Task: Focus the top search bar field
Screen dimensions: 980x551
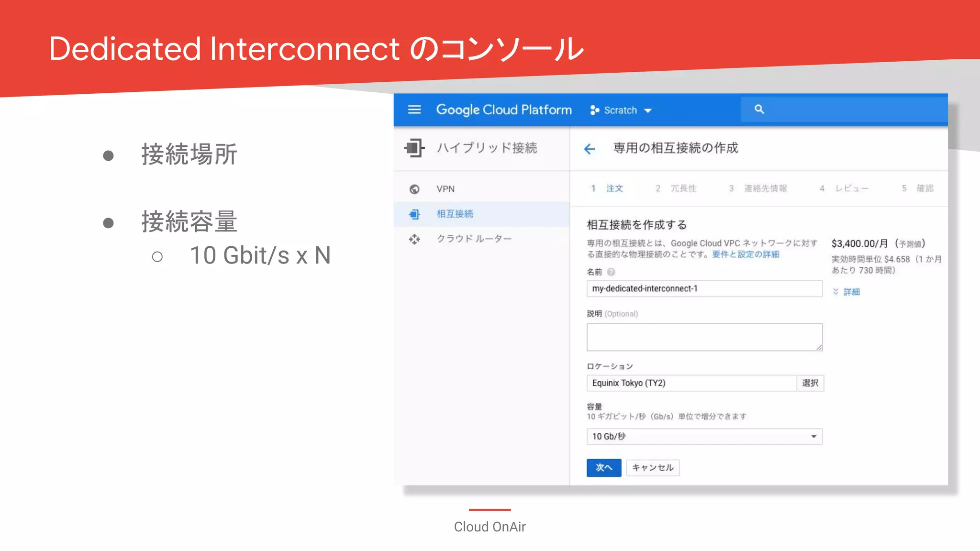Action: (x=844, y=110)
